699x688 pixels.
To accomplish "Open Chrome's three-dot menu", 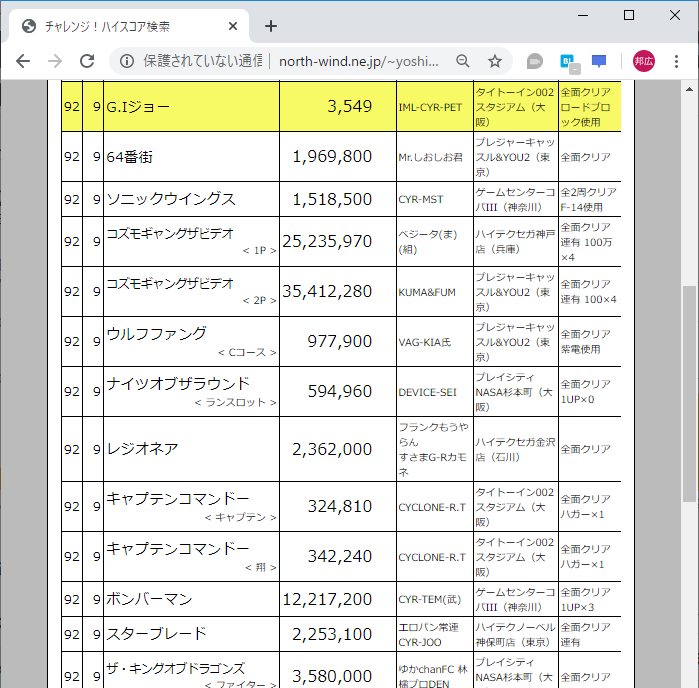I will tap(676, 61).
